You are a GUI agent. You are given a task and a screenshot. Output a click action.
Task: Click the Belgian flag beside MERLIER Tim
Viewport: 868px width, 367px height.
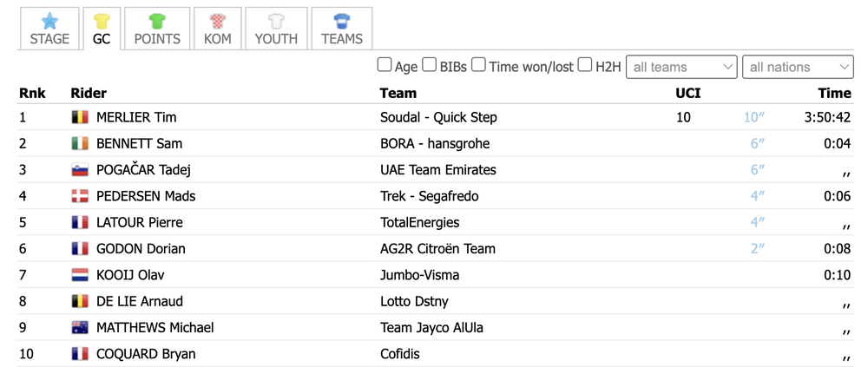(x=80, y=117)
